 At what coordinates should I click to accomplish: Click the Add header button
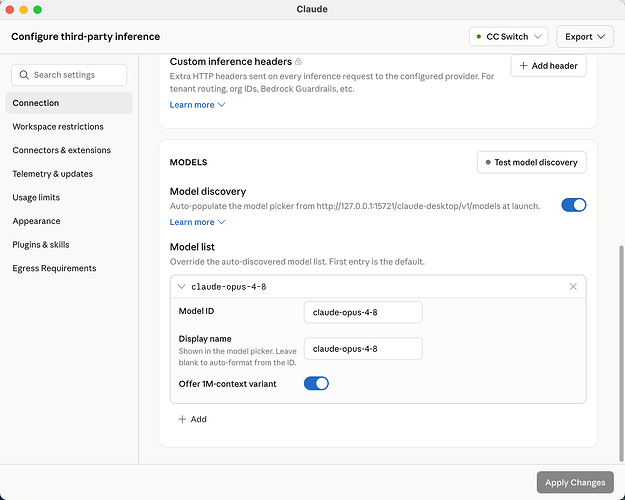(548, 66)
